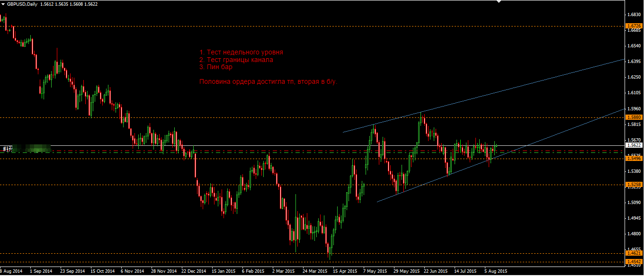Click the 29 May 2015 date label
644x276 pixels.
click(x=406, y=272)
